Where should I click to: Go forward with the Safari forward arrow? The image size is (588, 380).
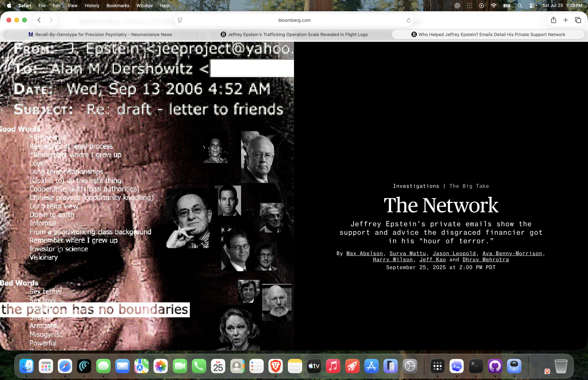(x=51, y=20)
